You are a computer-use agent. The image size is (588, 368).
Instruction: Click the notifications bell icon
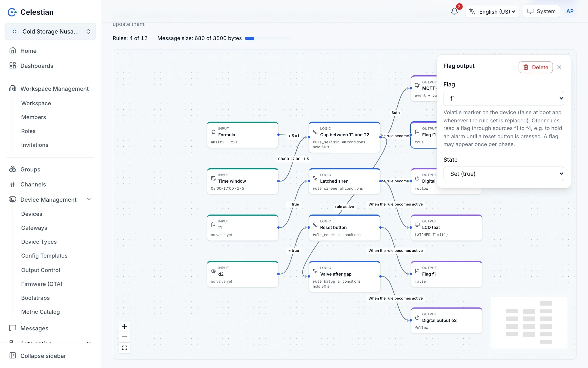click(454, 11)
